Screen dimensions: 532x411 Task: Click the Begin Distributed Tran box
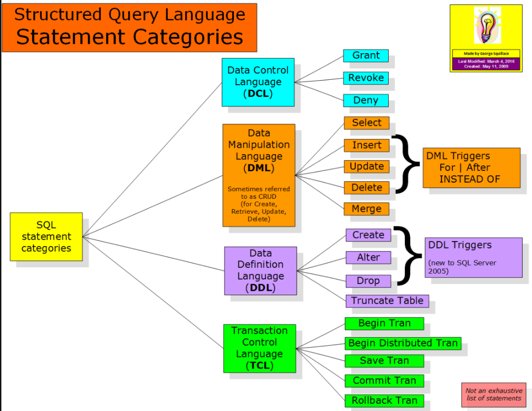403,343
